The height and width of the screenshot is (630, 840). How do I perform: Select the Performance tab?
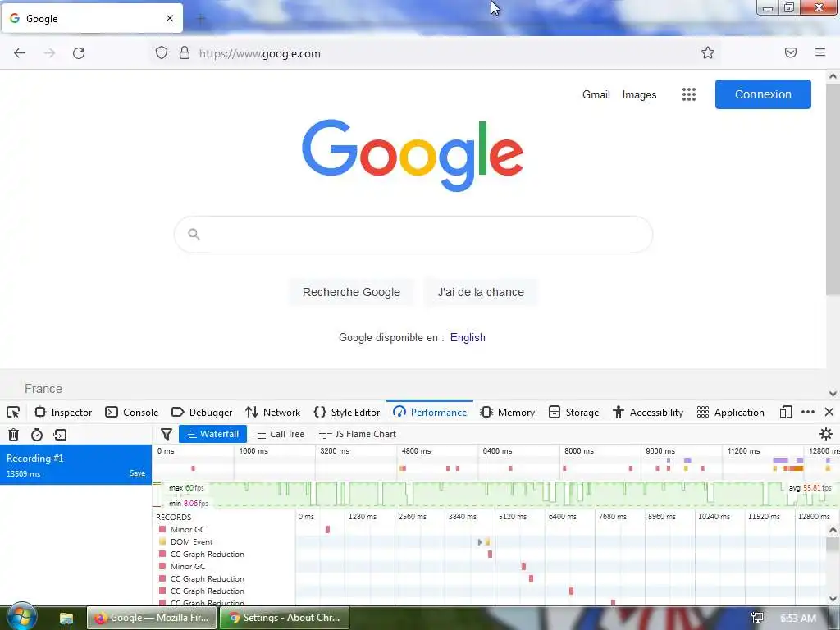430,412
